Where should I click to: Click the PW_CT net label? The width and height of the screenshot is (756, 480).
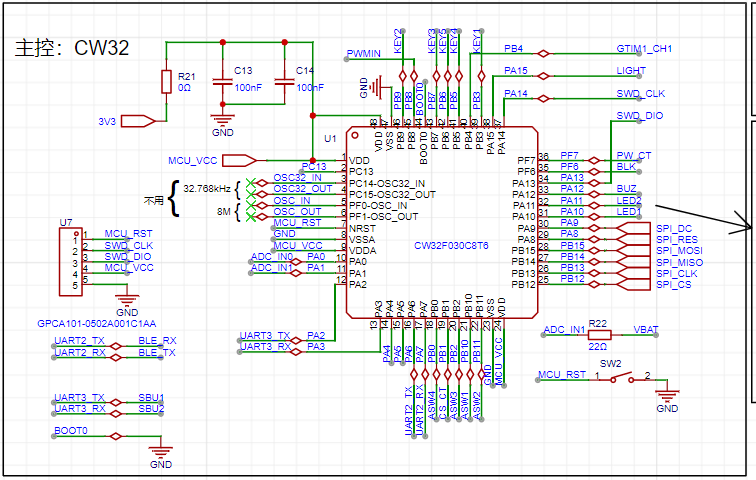(634, 156)
